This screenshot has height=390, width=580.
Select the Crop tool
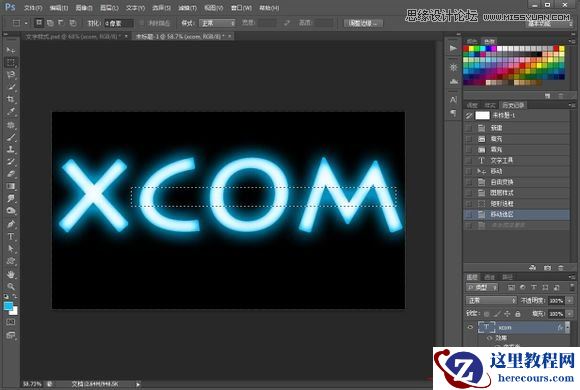click(10, 100)
